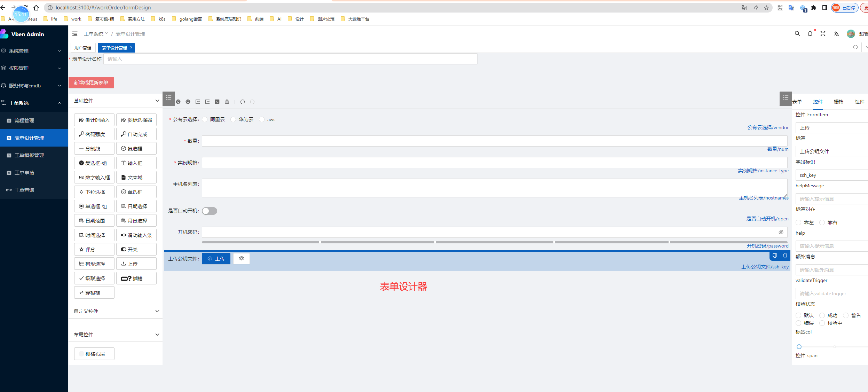868x392 pixels.
Task: Copy the selected upload field with copy icon
Action: (775, 256)
